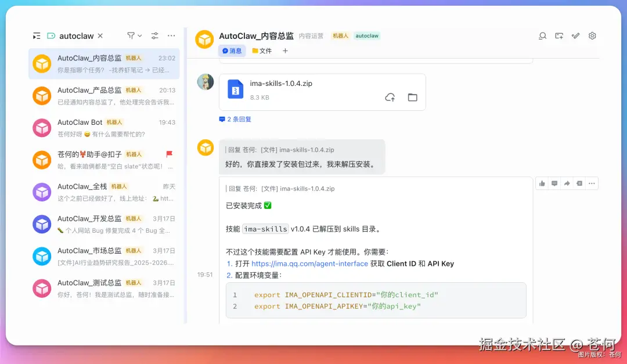Upload ima-skills-1.0.4.zip to cloud
Image resolution: width=627 pixels, height=364 pixels.
pos(390,98)
